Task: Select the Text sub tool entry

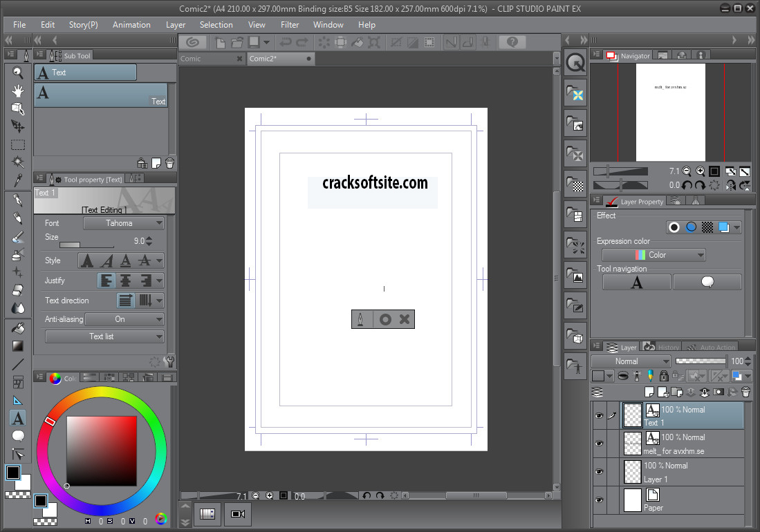Action: 101,95
